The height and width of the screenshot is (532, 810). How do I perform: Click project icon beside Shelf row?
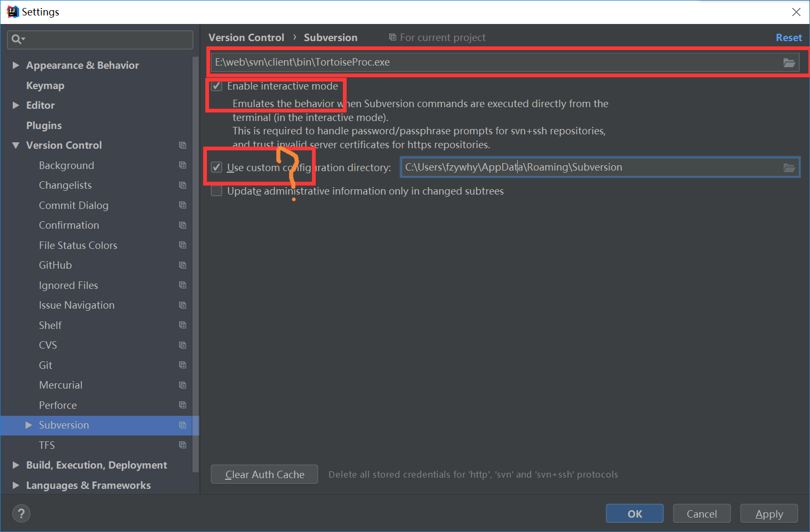[183, 325]
